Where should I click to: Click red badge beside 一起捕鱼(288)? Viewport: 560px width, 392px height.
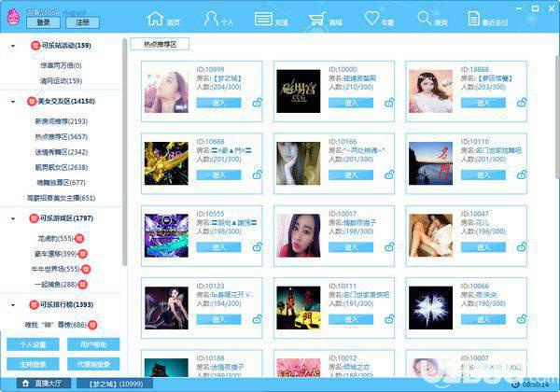(x=83, y=285)
